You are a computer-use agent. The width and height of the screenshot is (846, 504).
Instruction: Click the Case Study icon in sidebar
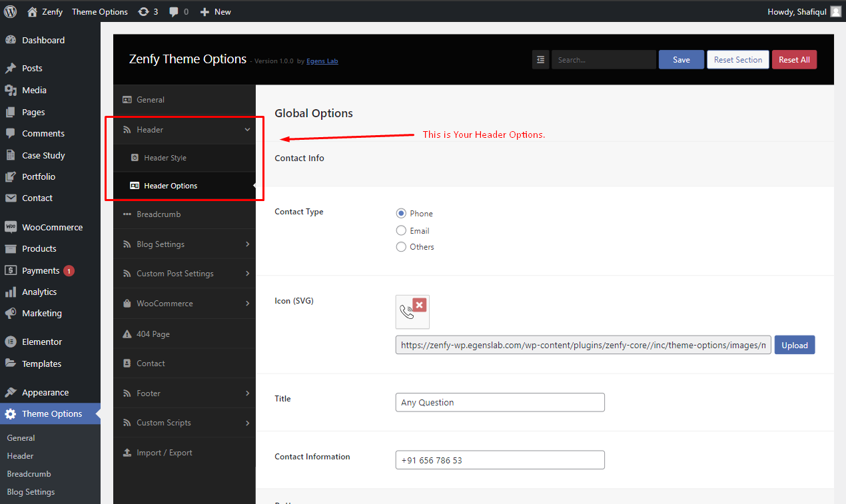pos(11,155)
